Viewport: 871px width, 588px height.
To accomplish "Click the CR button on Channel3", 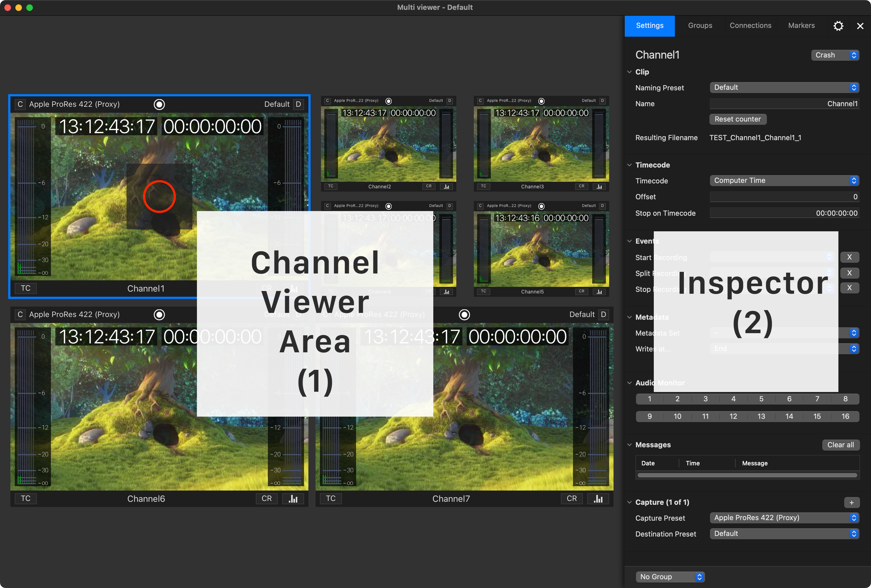I will 582,186.
